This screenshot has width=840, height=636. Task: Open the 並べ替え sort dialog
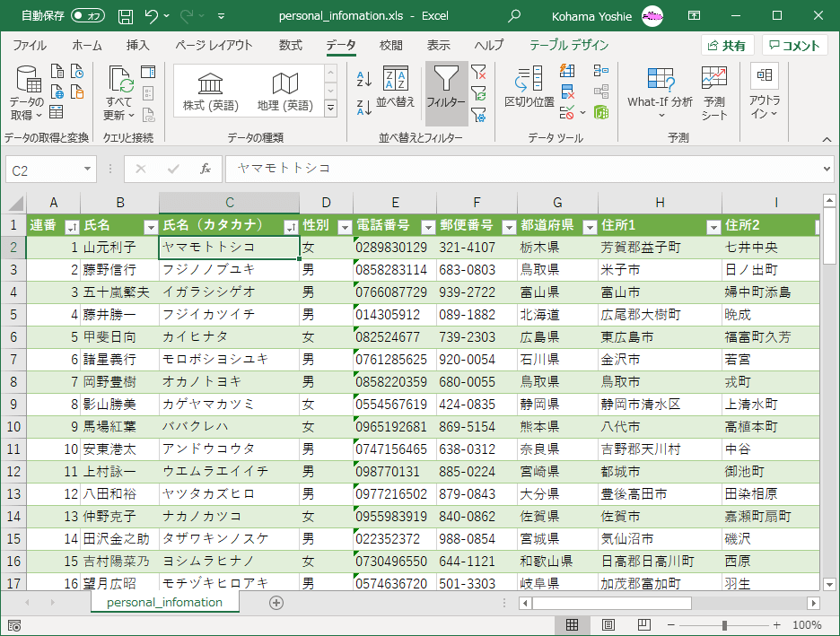point(396,88)
